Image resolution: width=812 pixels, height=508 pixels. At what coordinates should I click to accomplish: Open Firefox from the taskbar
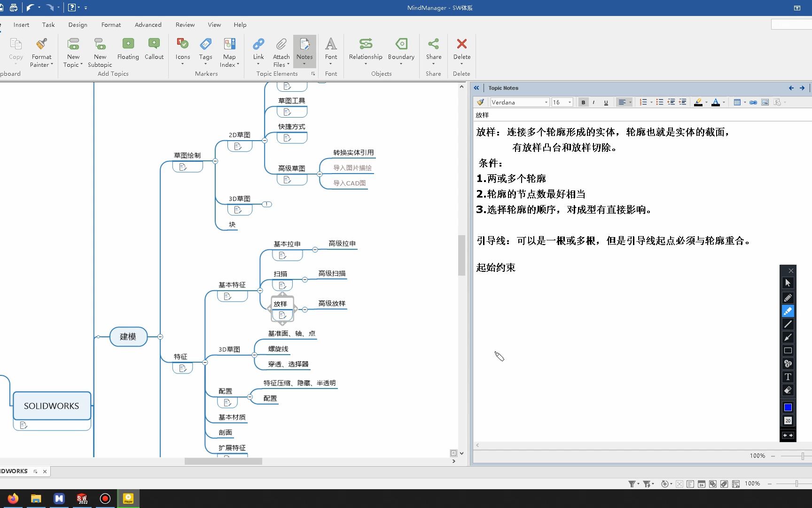point(13,499)
